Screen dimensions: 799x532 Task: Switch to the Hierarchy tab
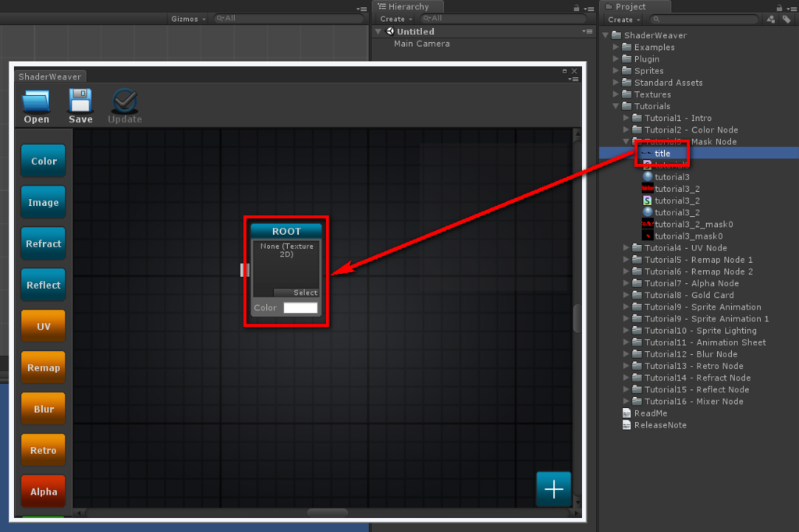[407, 6]
